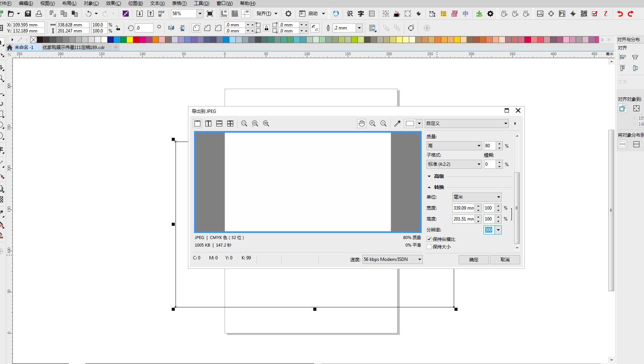Open the 质量 quality dropdown set to 高
This screenshot has height=364, width=644.
click(454, 146)
